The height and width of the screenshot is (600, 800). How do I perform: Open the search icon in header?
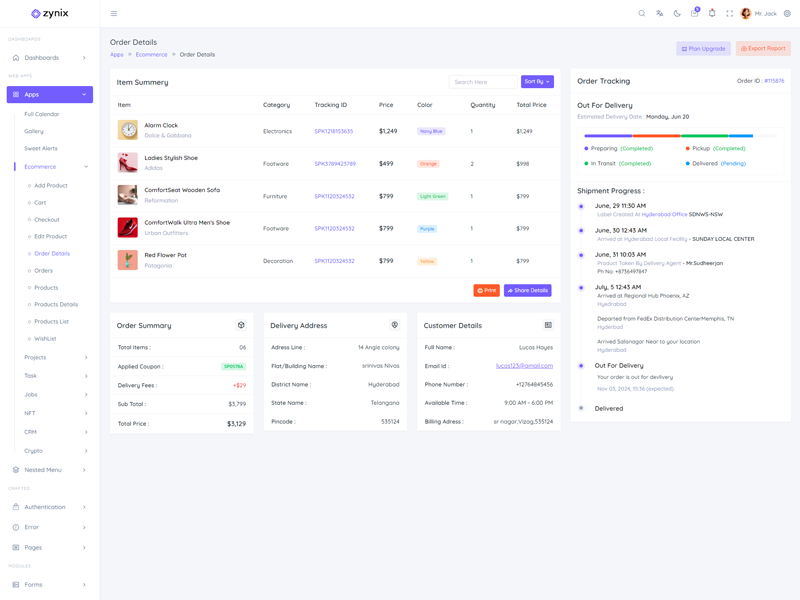pyautogui.click(x=642, y=14)
